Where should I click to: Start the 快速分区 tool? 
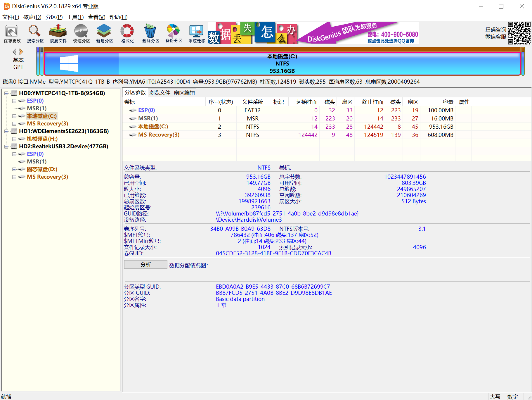tap(81, 33)
